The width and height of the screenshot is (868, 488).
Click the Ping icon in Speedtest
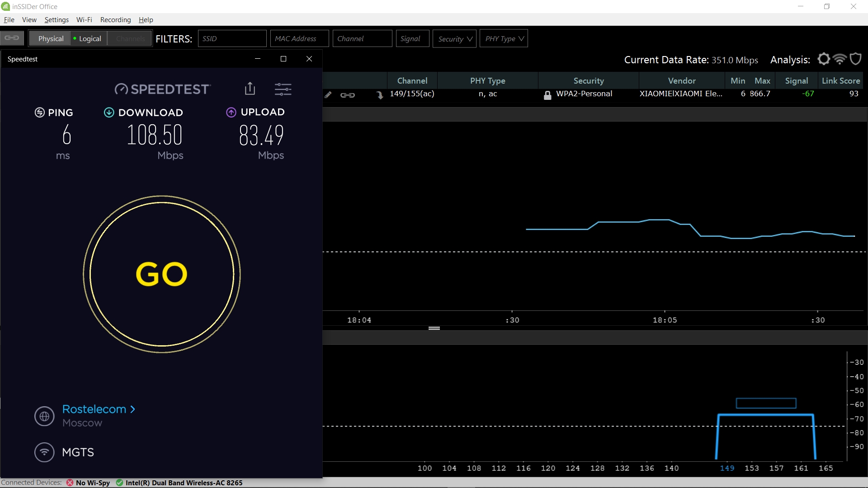pyautogui.click(x=40, y=113)
